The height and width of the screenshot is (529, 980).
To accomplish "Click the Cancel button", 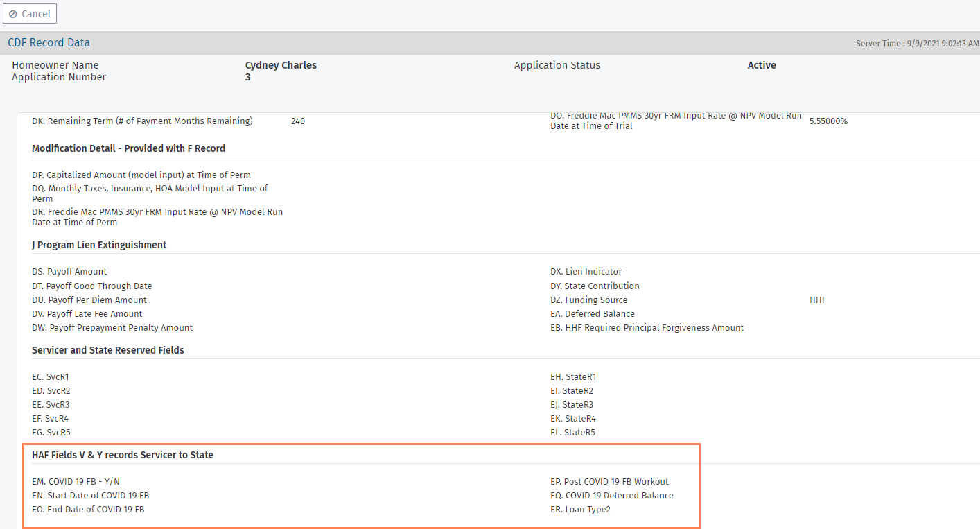I will tap(30, 14).
